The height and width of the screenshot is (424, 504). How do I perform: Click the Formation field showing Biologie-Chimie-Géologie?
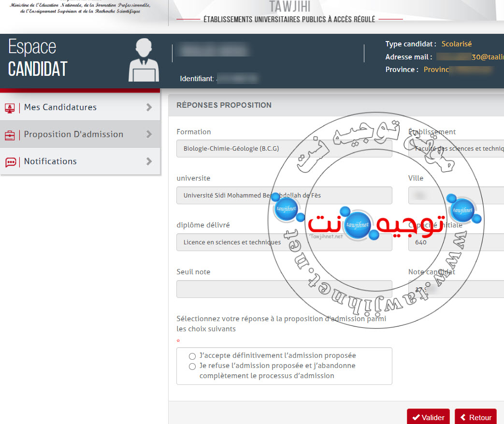(284, 149)
